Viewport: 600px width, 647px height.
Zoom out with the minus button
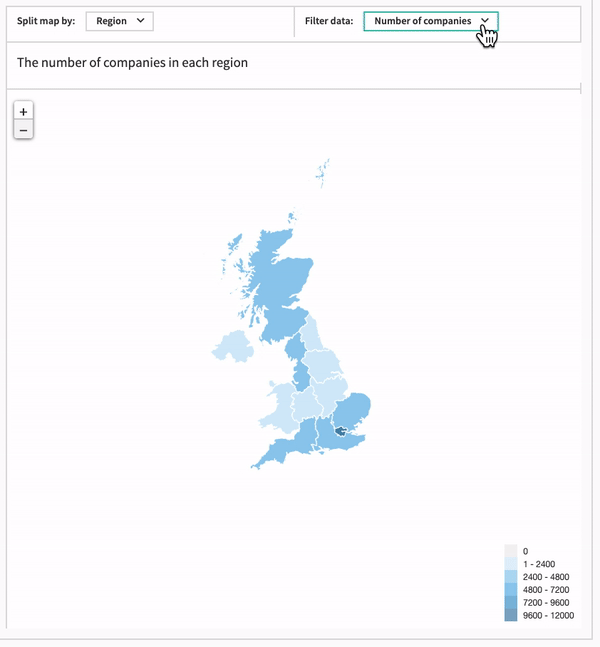pos(24,130)
